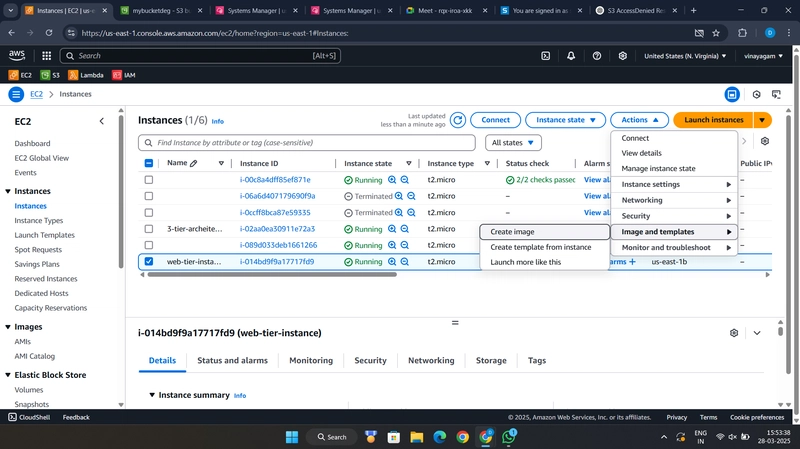Click the Windows Start button
Image resolution: width=800 pixels, height=449 pixels.
tap(292, 437)
